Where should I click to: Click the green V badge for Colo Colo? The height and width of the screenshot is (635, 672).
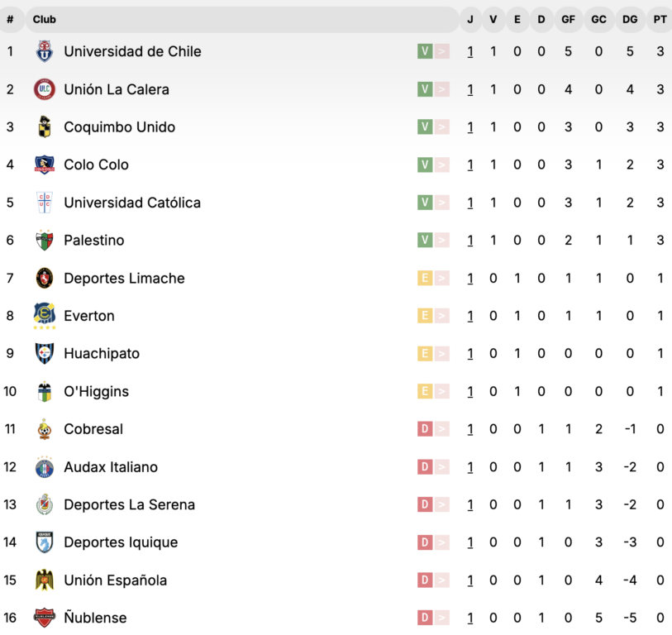coord(425,165)
